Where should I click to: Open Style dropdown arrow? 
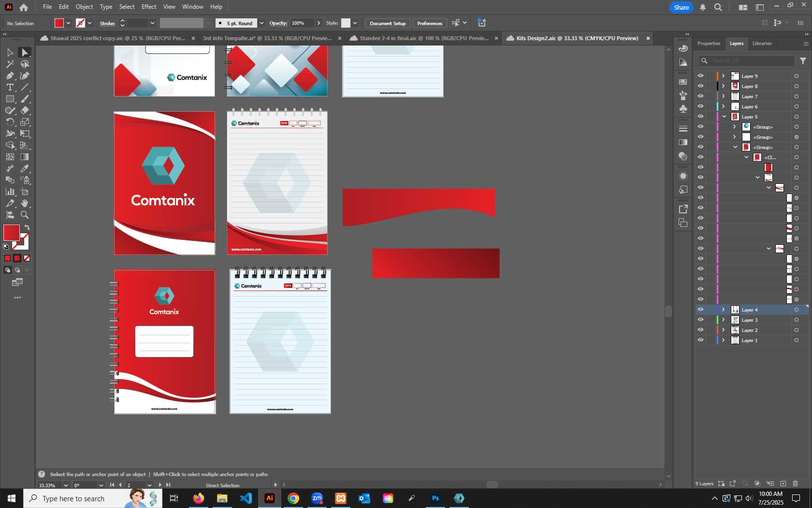click(x=355, y=23)
